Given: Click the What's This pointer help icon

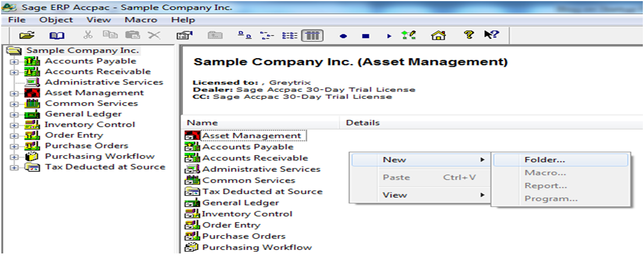Looking at the screenshot, I should coord(491,35).
